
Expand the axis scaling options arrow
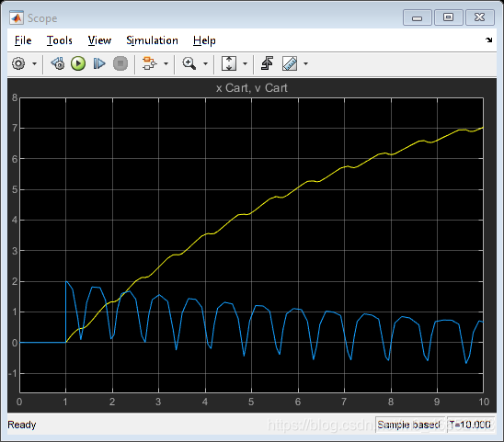point(245,63)
